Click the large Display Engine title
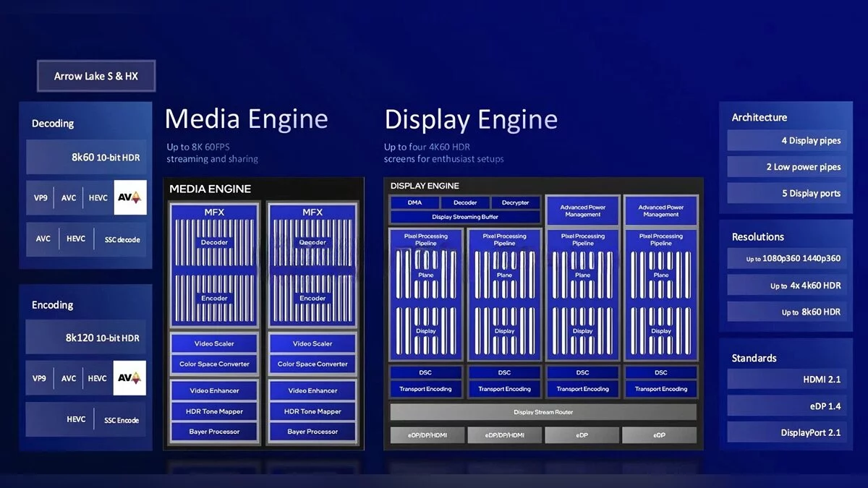The image size is (868, 488). tap(471, 119)
